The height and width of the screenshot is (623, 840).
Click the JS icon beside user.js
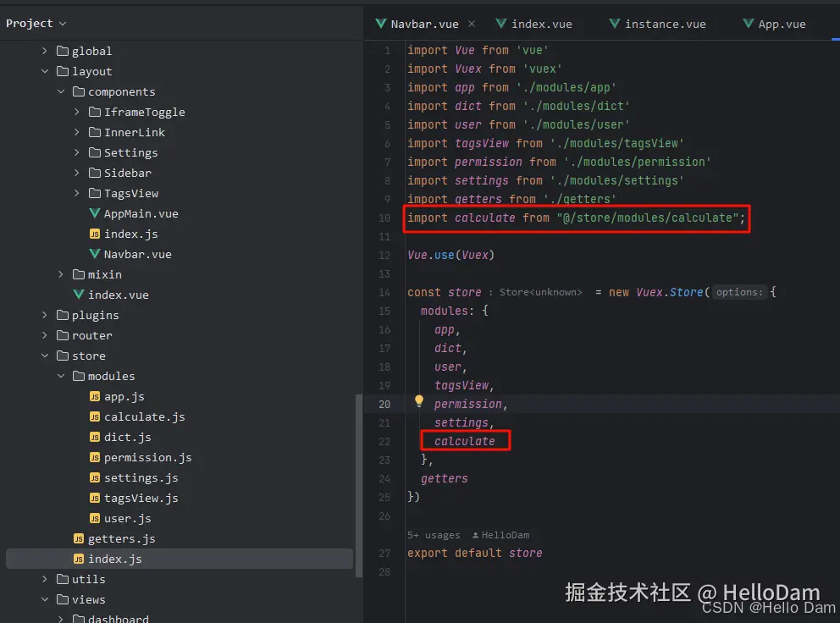click(x=95, y=518)
